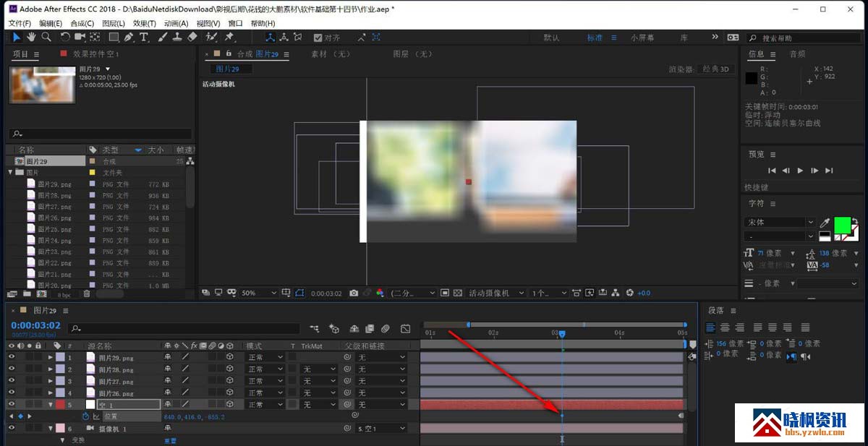Click the frame blending icon in timeline

(x=370, y=329)
